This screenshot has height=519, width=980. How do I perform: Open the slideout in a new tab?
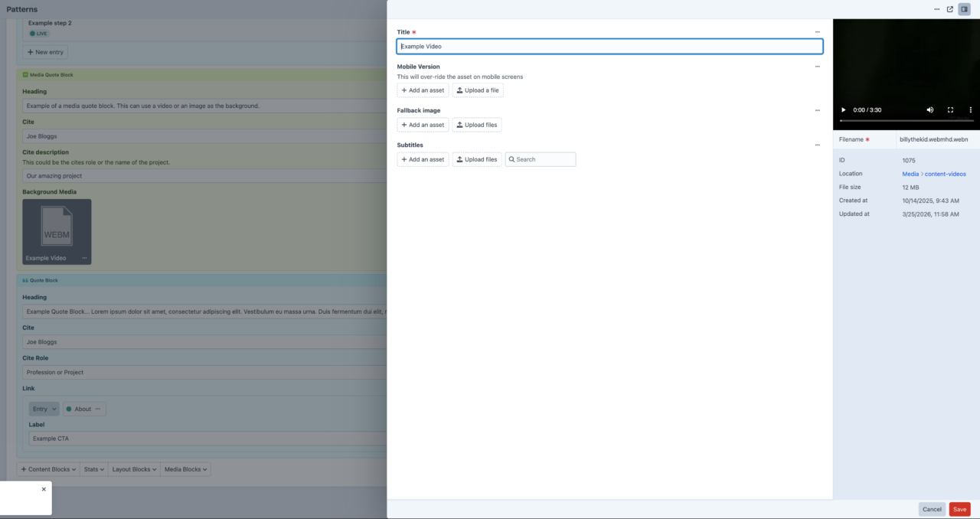pos(949,8)
